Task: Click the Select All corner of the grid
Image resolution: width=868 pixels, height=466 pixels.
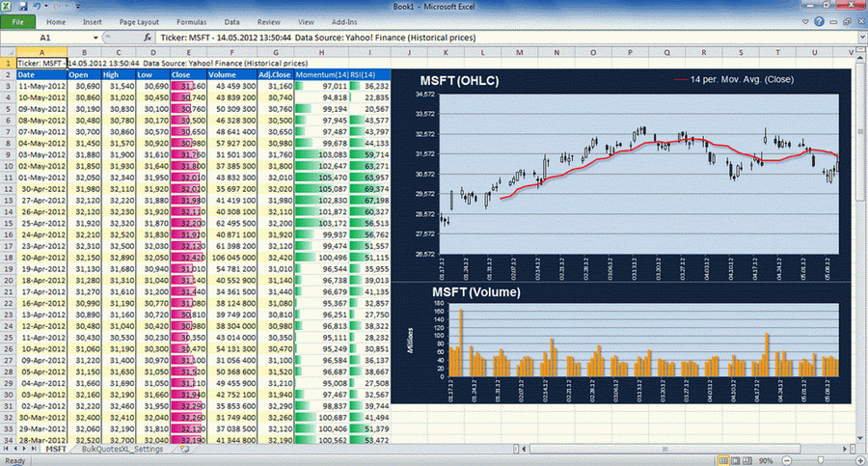Action: (8, 52)
